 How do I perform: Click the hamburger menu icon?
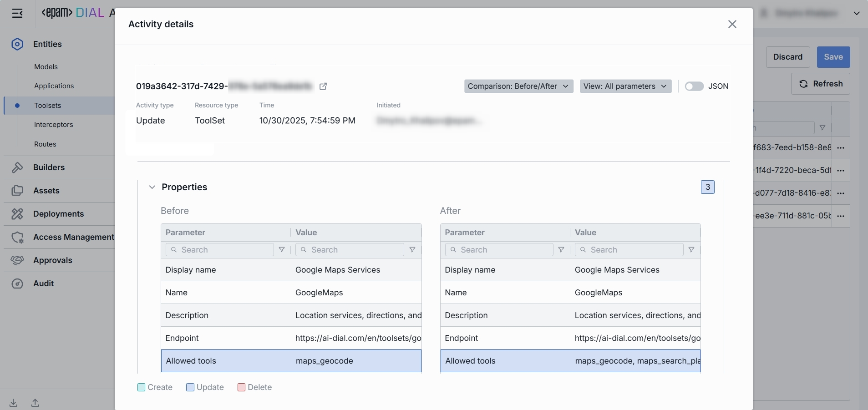[17, 13]
